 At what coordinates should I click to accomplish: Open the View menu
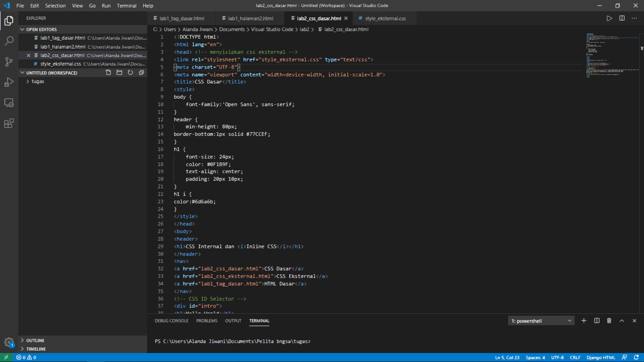point(77,6)
